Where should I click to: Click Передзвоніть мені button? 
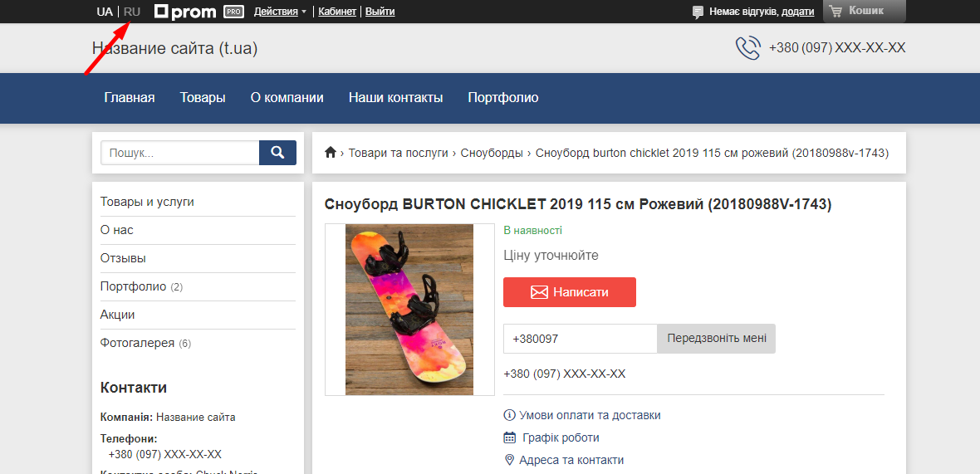pos(716,339)
